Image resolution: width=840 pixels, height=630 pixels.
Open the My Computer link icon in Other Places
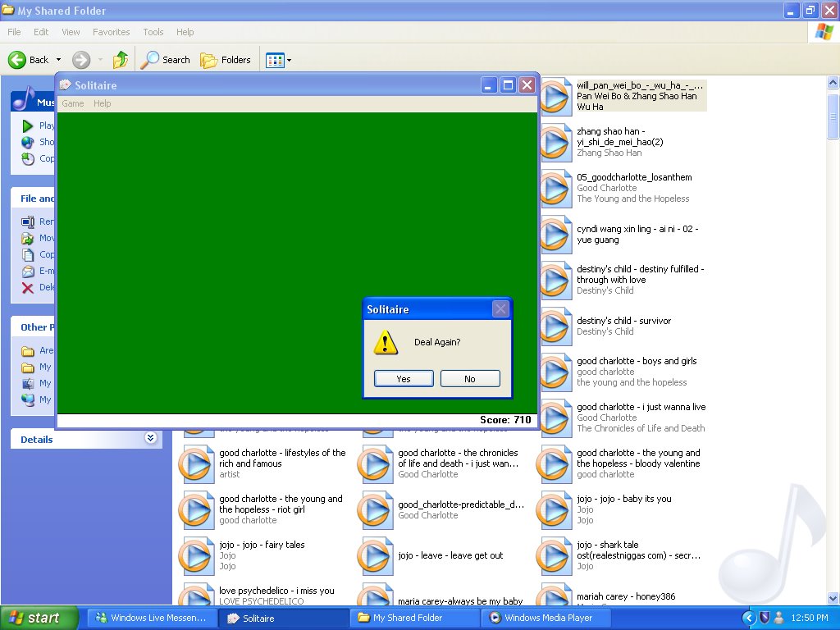tap(28, 384)
